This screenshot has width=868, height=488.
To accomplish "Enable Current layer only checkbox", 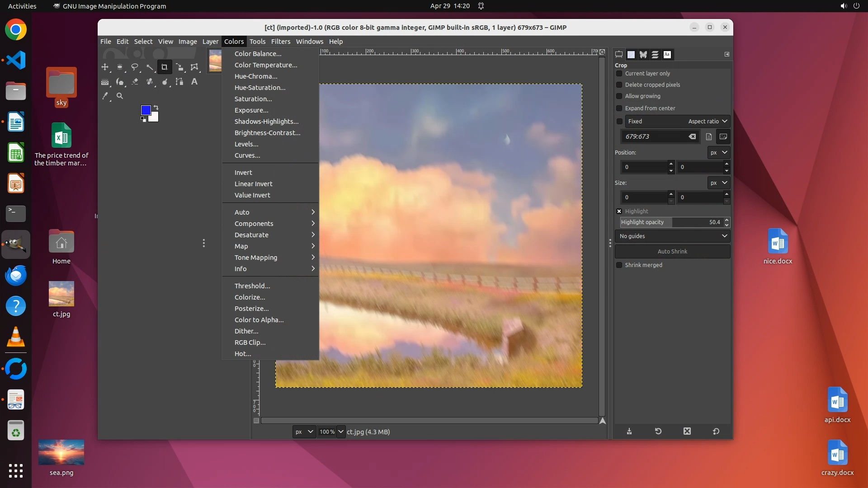I will click(619, 73).
